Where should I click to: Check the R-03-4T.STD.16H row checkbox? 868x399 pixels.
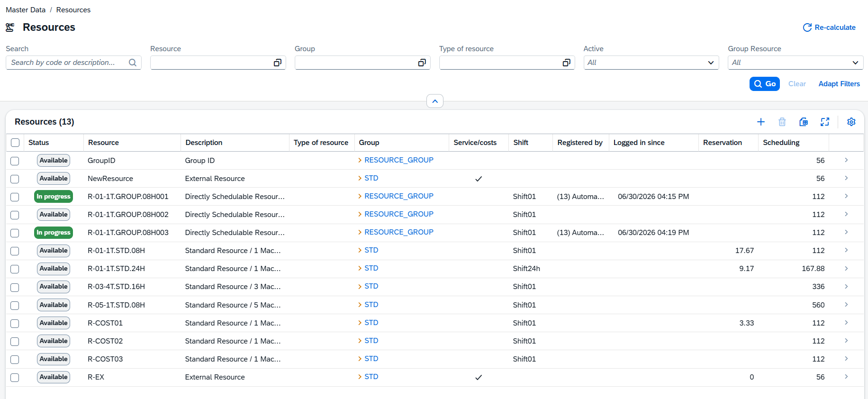coord(15,287)
